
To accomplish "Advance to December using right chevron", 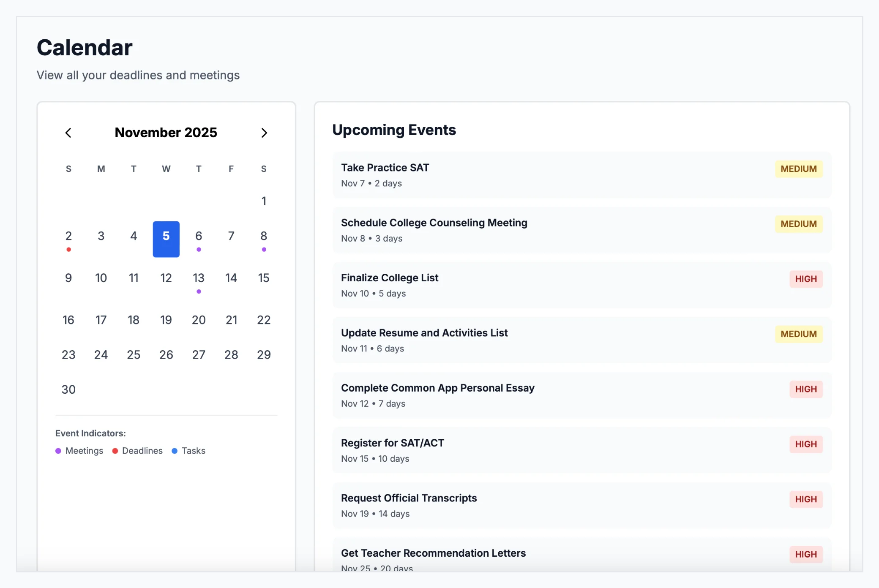I will [264, 133].
